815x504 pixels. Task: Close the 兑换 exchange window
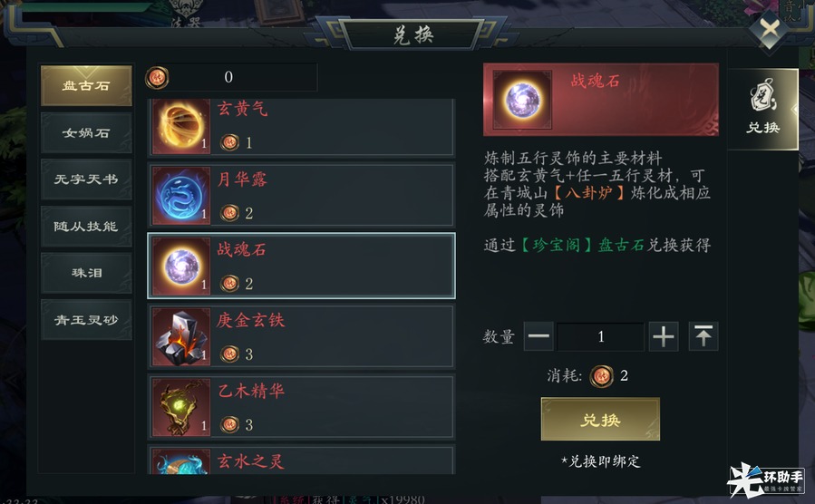tap(770, 29)
